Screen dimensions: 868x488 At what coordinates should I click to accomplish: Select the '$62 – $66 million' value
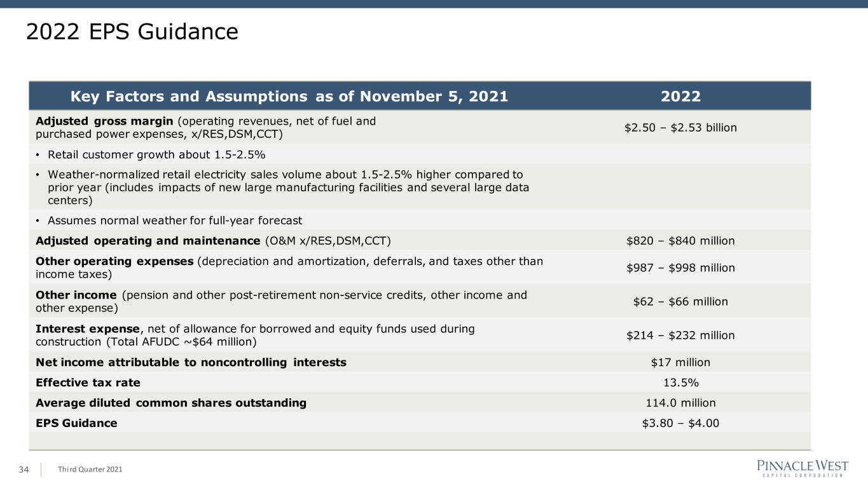pyautogui.click(x=680, y=302)
